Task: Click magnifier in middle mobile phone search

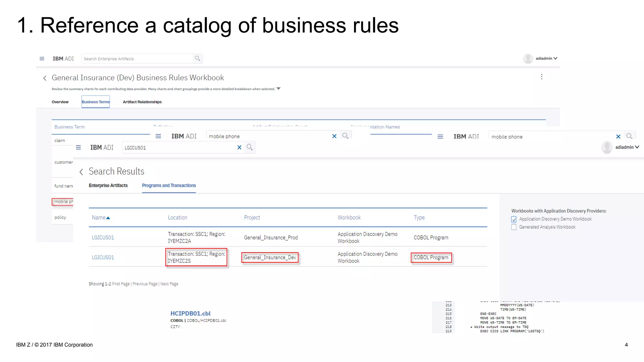Action: pos(345,136)
